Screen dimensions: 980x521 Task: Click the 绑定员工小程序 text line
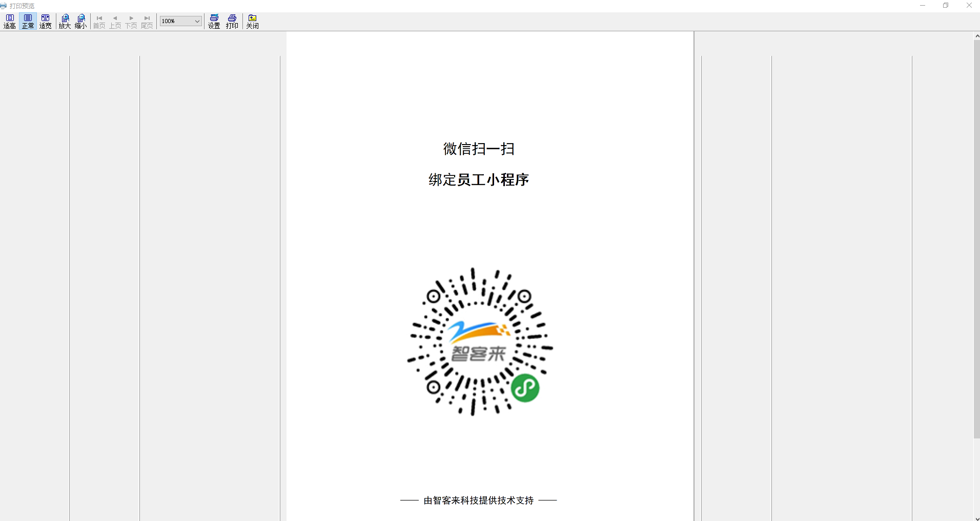click(479, 180)
